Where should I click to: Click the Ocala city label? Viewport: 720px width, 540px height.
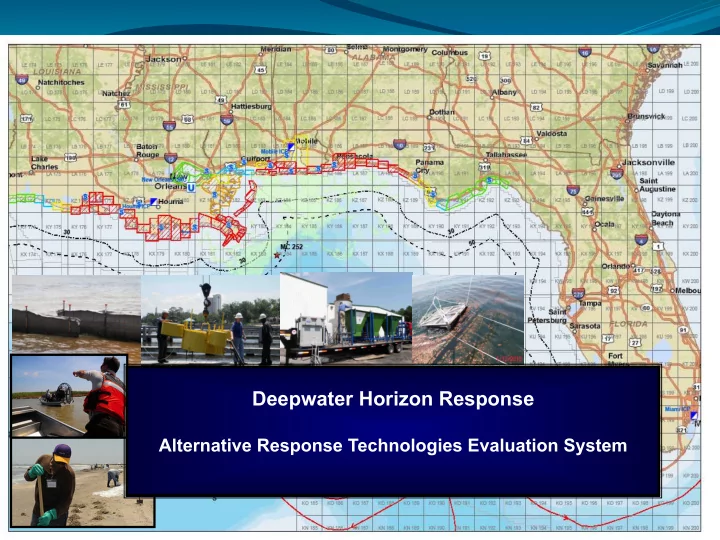[604, 224]
